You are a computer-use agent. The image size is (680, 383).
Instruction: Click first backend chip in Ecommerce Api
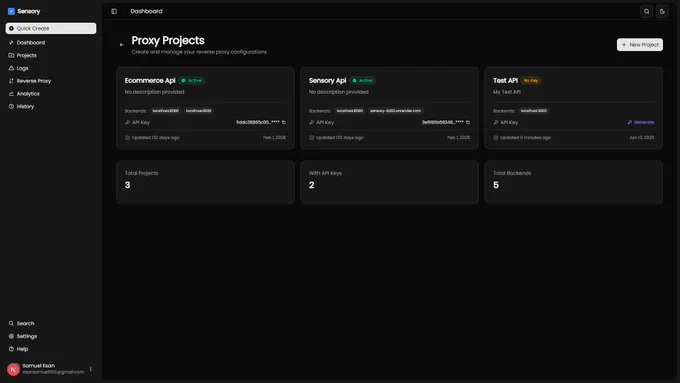click(x=166, y=111)
